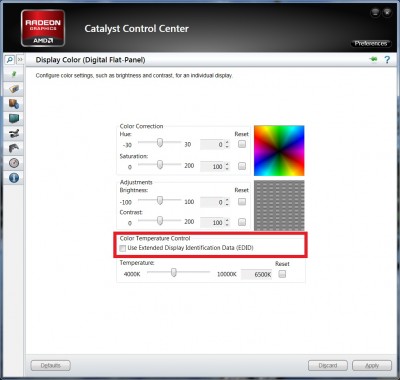Open the Preferences menu
Viewport: 400px width, 380px height.
point(371,43)
